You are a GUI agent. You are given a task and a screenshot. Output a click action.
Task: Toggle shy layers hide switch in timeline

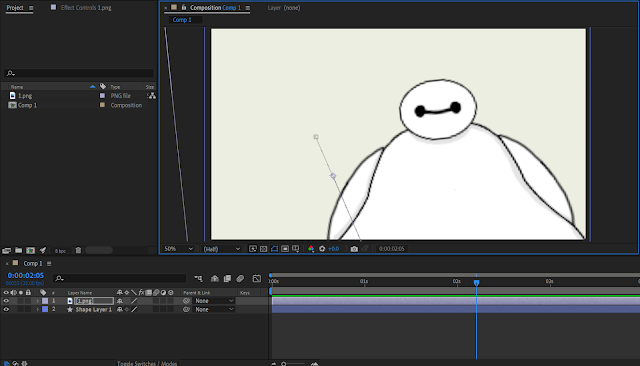(x=215, y=279)
